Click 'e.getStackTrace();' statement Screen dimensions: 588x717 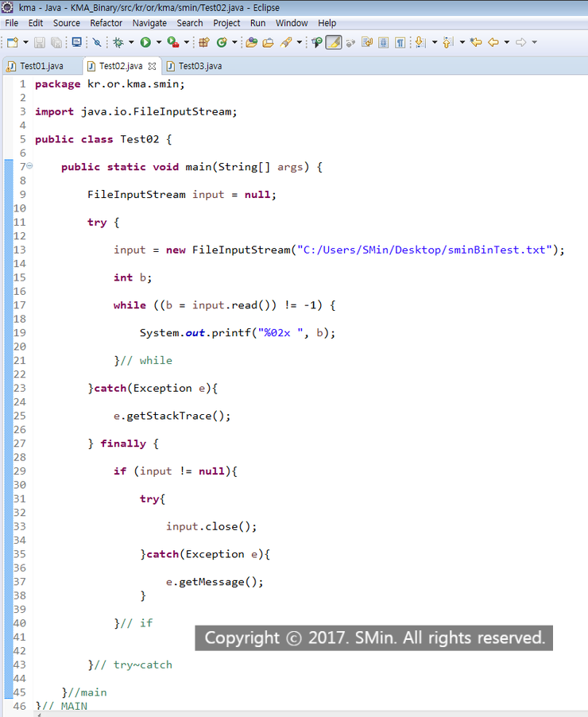172,416
